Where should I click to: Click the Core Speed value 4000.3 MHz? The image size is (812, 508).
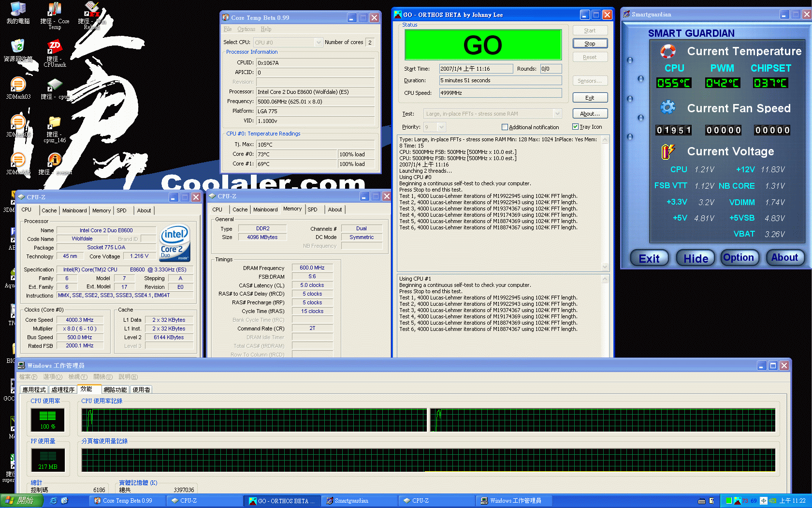pyautogui.click(x=79, y=320)
